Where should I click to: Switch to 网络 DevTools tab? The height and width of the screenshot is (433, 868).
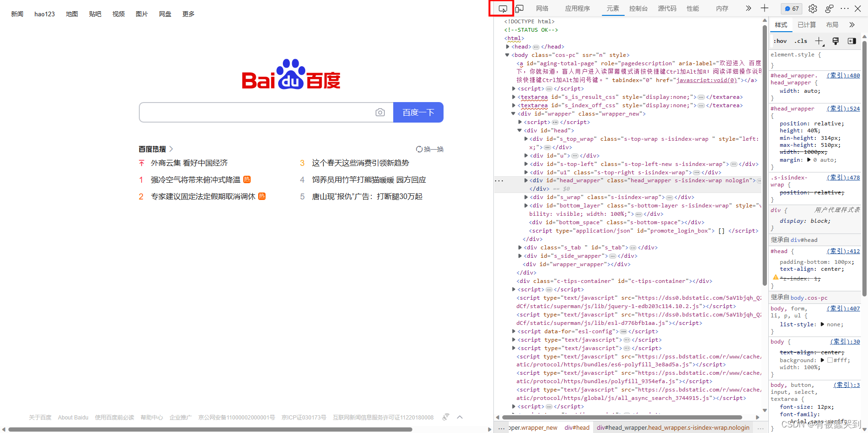tap(542, 8)
